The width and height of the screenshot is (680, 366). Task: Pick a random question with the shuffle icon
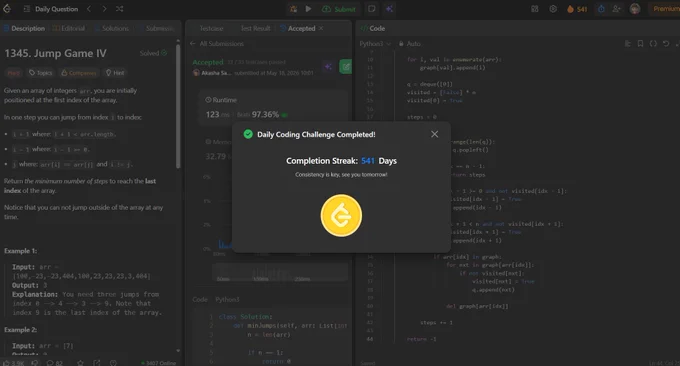point(120,9)
